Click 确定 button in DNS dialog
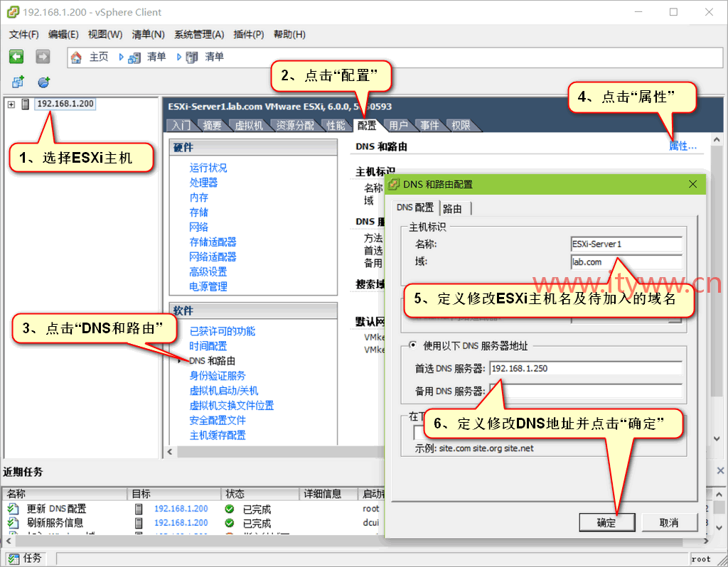Viewport: 728px width, 567px height. coord(607,523)
